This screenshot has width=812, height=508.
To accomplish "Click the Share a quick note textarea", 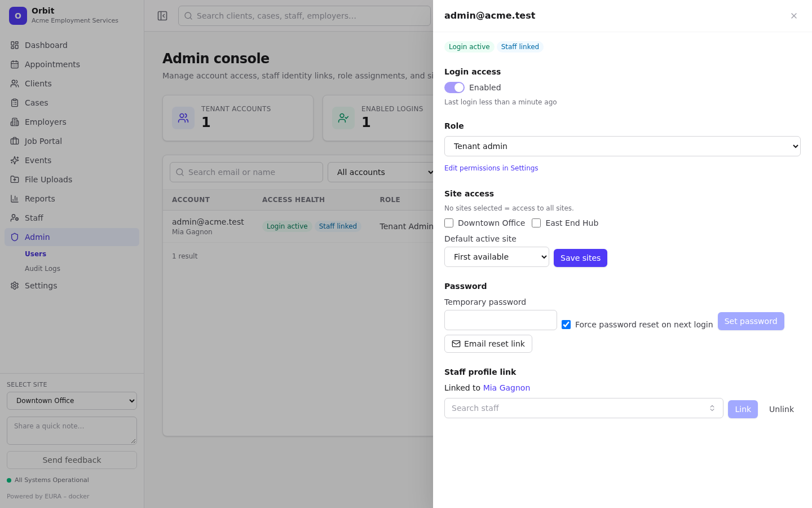I will click(72, 431).
